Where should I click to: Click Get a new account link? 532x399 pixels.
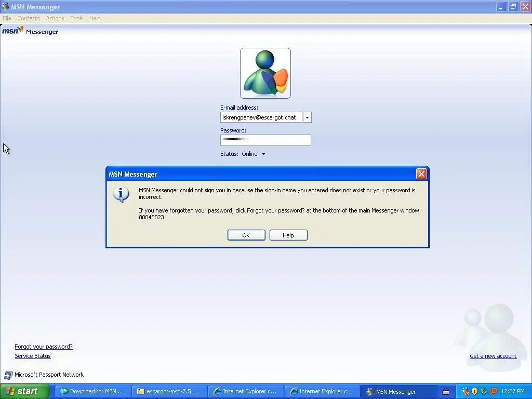pyautogui.click(x=493, y=356)
